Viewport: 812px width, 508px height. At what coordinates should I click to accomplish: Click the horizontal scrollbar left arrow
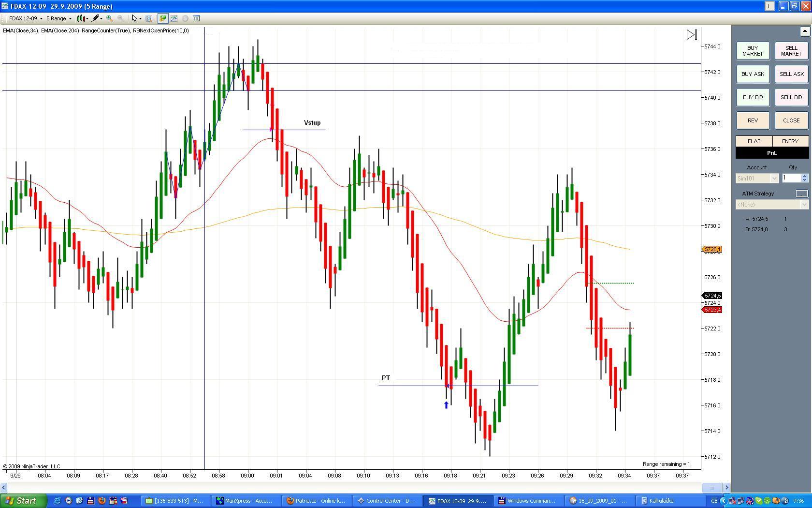click(x=4, y=487)
